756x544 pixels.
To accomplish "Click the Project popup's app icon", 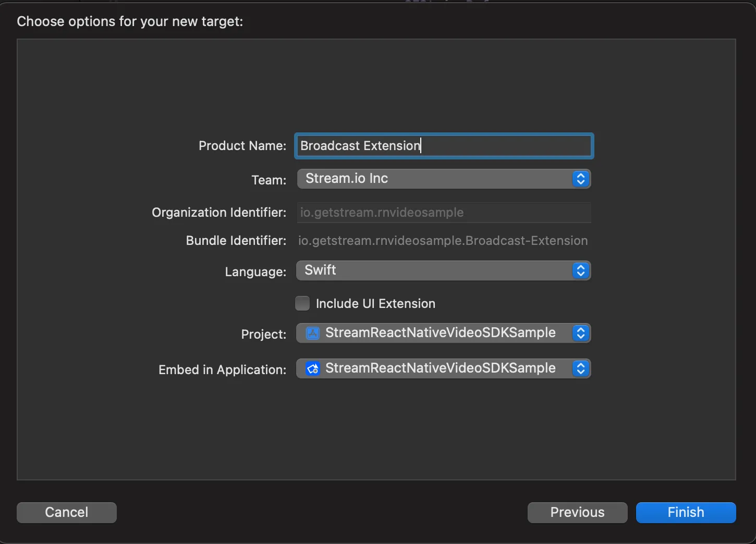I will pos(312,333).
